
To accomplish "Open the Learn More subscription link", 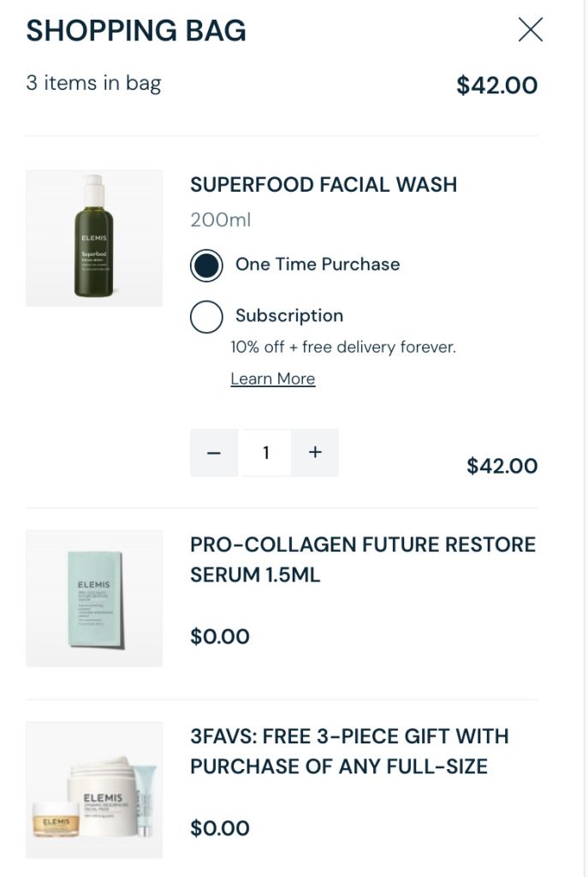I will click(x=272, y=379).
